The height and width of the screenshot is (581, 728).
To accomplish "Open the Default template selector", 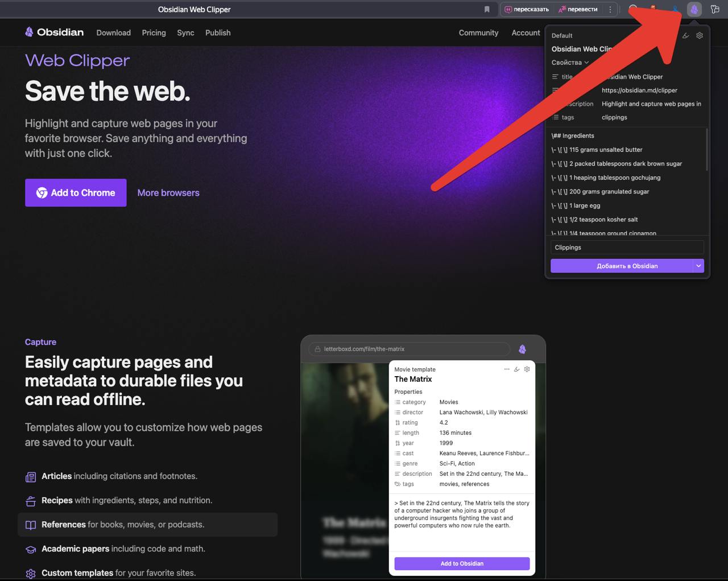I will coord(562,35).
